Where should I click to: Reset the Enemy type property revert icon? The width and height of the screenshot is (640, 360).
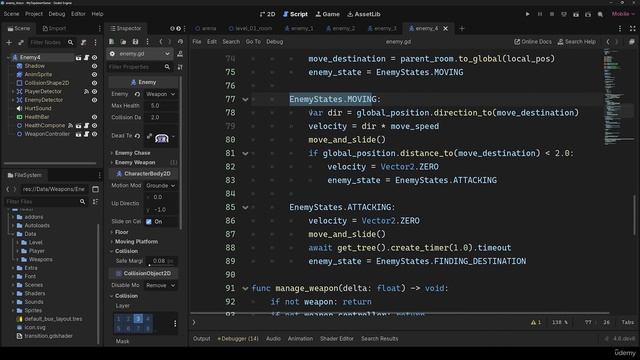(x=137, y=94)
